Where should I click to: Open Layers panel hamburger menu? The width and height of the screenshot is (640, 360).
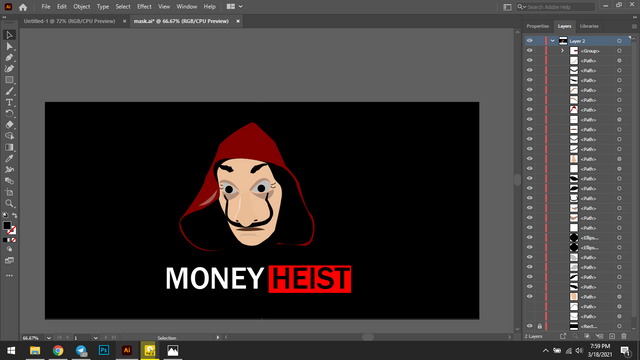(x=634, y=26)
